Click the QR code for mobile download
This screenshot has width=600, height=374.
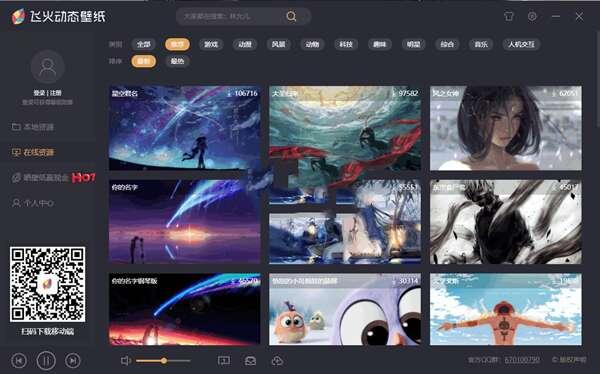(x=47, y=284)
